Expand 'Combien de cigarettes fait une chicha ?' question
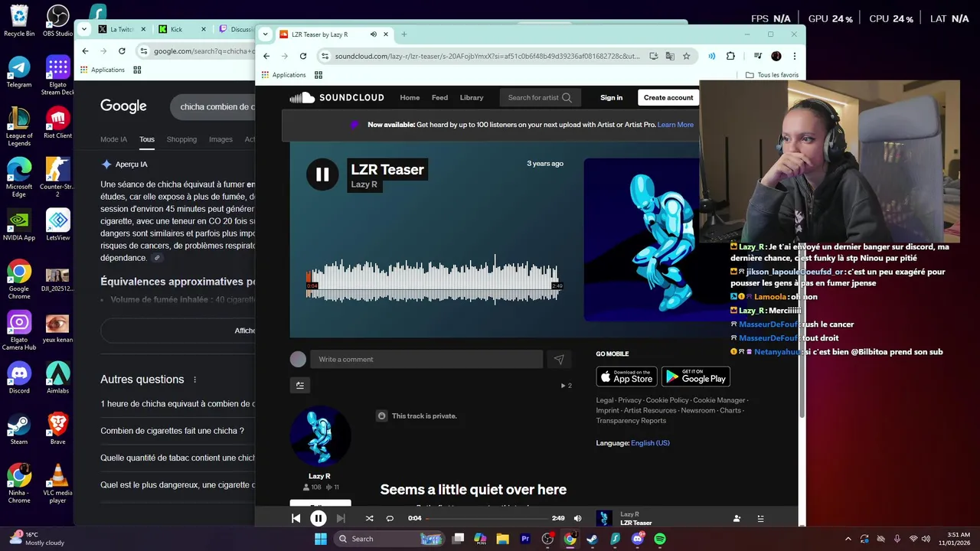 178,431
